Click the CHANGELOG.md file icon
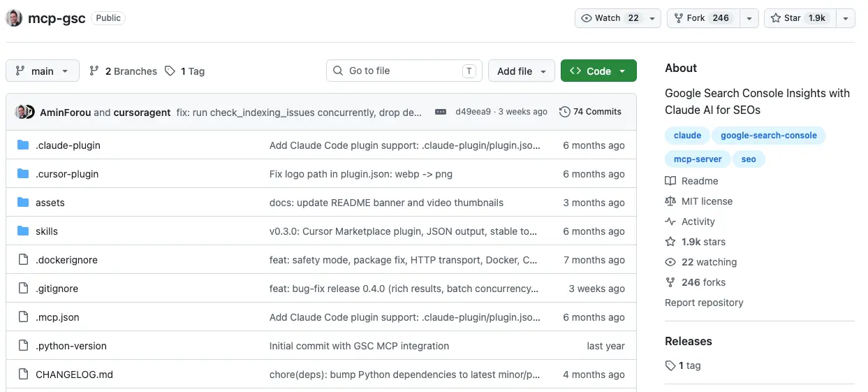 tap(23, 375)
